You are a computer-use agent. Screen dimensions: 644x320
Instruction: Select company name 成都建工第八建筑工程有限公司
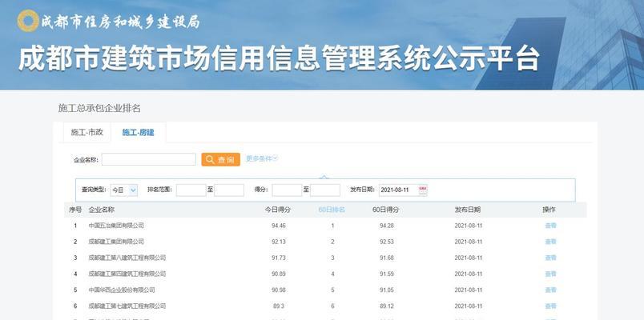127,258
